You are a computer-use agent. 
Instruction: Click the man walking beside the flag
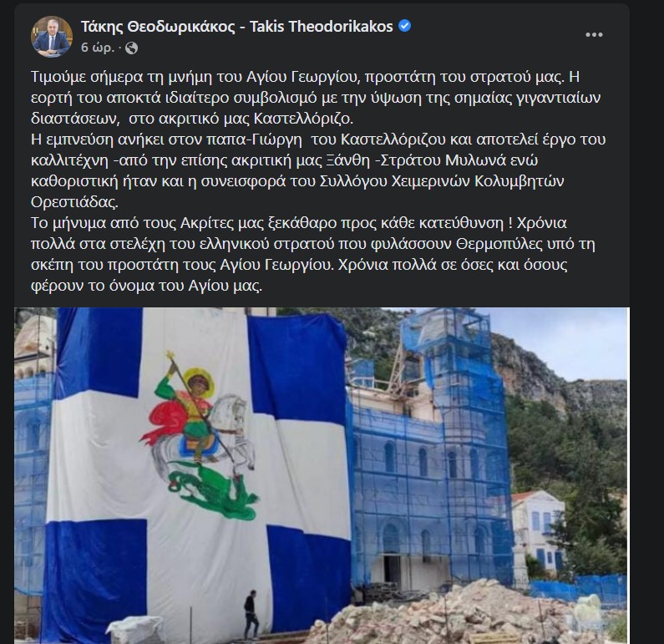[251, 615]
